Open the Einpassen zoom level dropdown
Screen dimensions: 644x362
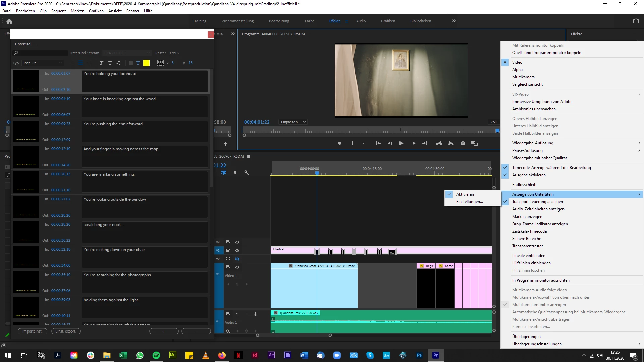pyautogui.click(x=293, y=122)
